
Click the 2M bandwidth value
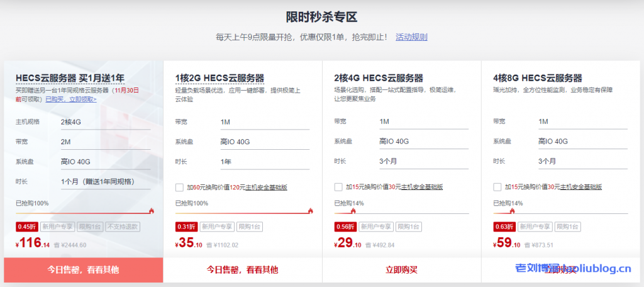pos(65,142)
